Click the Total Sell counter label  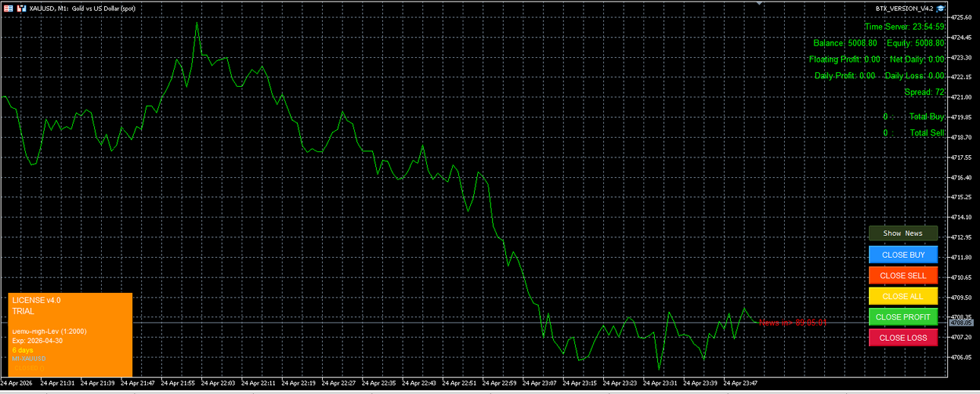tap(928, 133)
